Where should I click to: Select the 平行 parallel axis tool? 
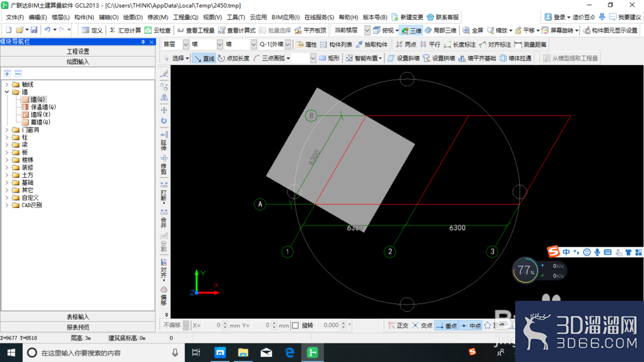click(430, 44)
